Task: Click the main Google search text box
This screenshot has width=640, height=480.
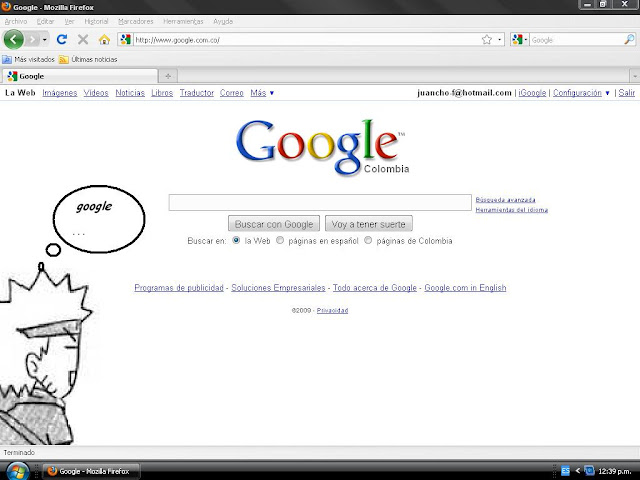Action: point(320,202)
